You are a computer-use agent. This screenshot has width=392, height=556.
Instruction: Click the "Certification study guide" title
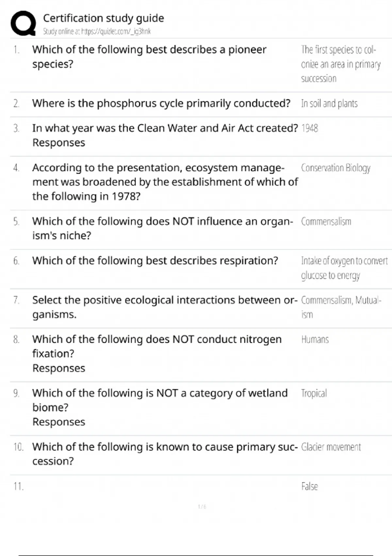coord(104,18)
